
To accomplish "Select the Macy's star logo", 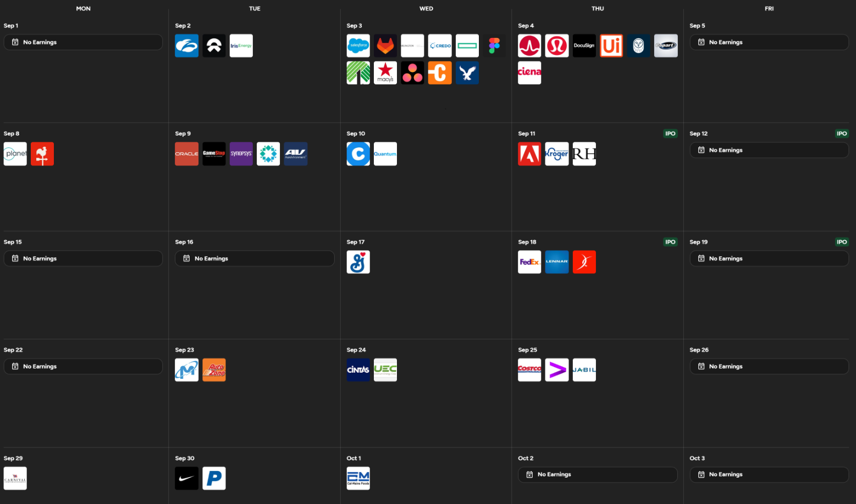I will point(385,73).
